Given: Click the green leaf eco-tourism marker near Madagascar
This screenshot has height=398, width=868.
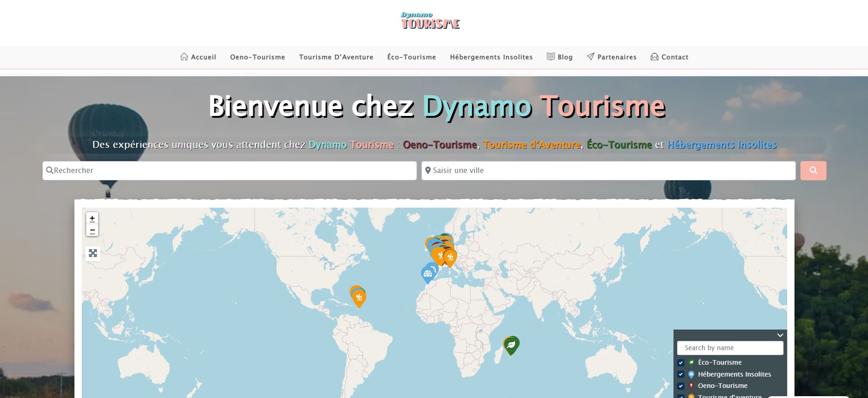Looking at the screenshot, I should pyautogui.click(x=512, y=344).
